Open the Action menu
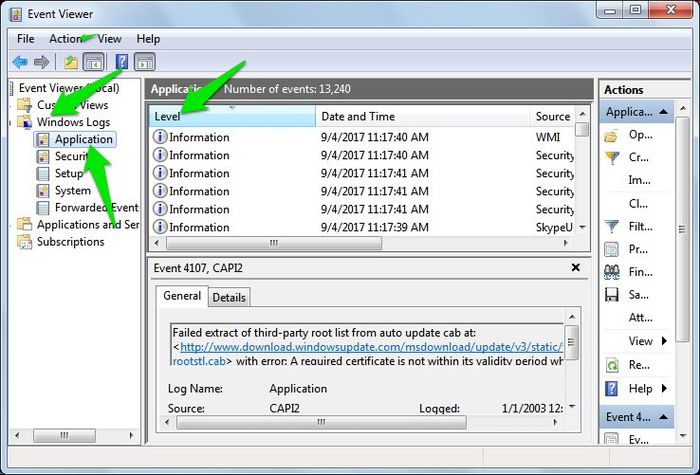 coord(66,39)
